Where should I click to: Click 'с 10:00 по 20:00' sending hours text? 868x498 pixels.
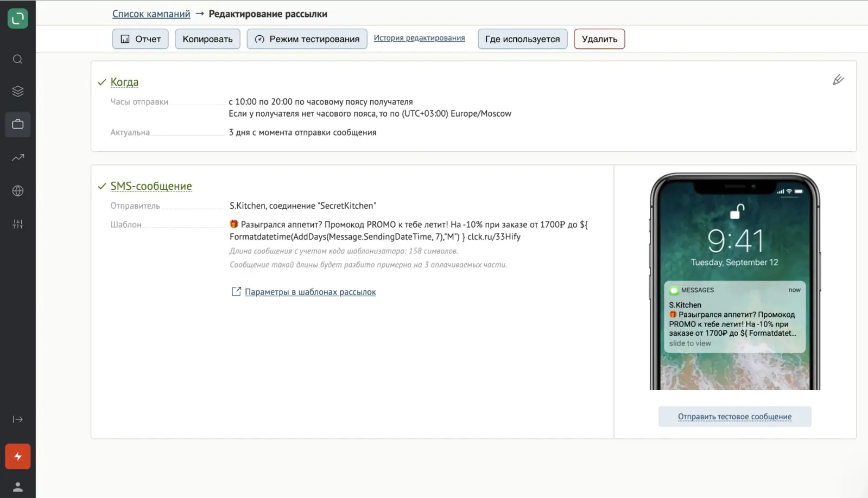coord(320,102)
